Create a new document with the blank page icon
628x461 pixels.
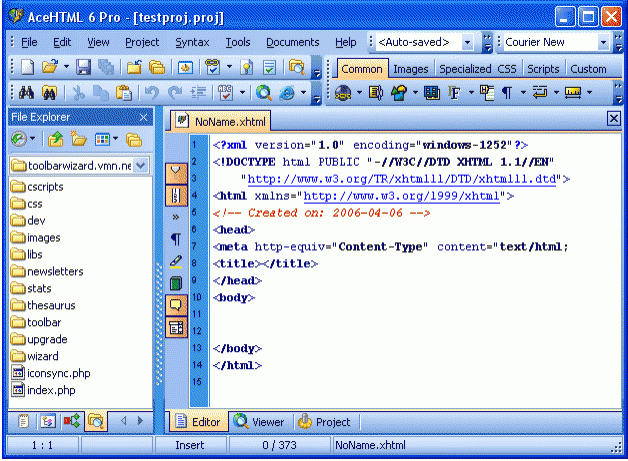(x=27, y=67)
